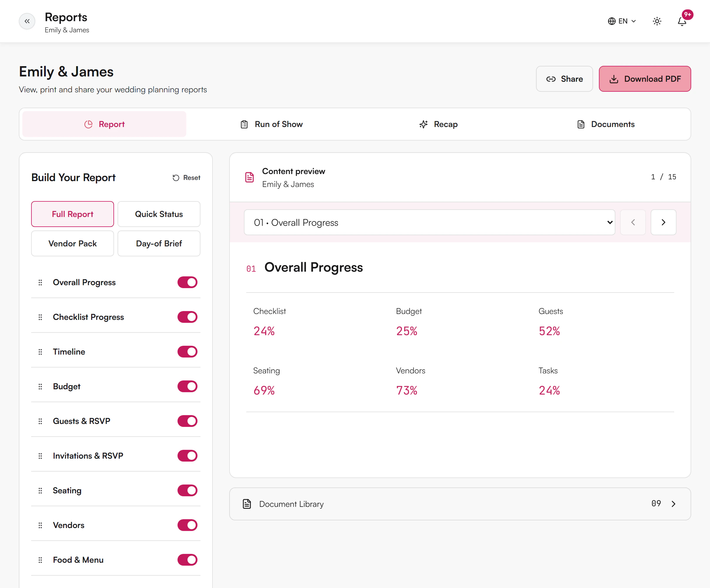
Task: Grab the Food & Menu drag handle
Action: pyautogui.click(x=40, y=560)
